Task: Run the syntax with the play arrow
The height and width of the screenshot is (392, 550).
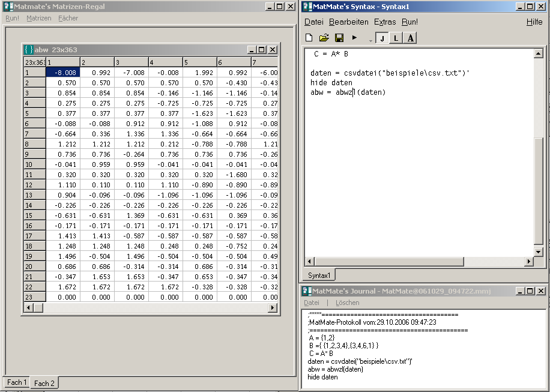Action: (x=354, y=38)
